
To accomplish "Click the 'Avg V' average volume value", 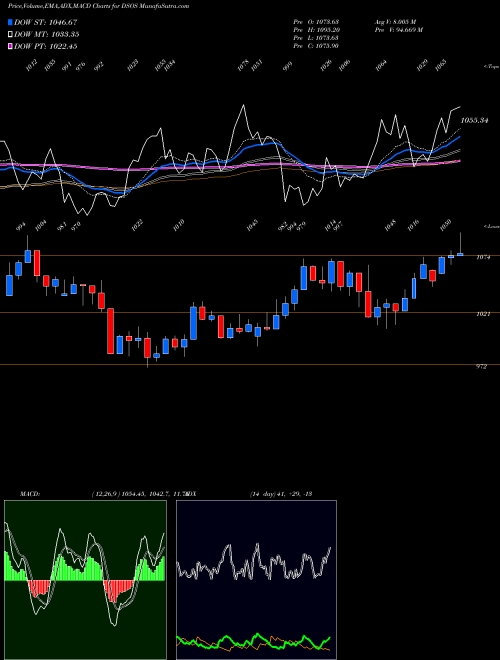I will tap(395, 22).
